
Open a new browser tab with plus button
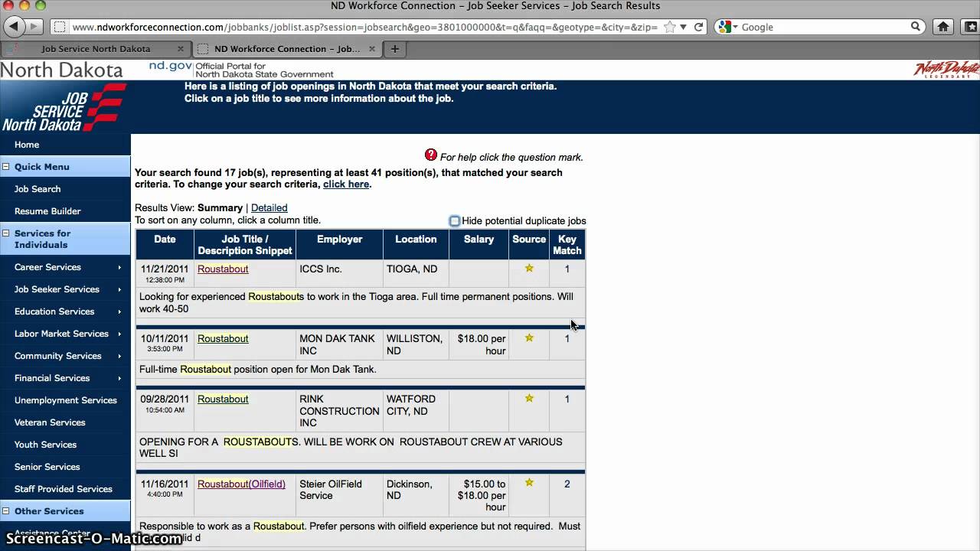point(395,49)
